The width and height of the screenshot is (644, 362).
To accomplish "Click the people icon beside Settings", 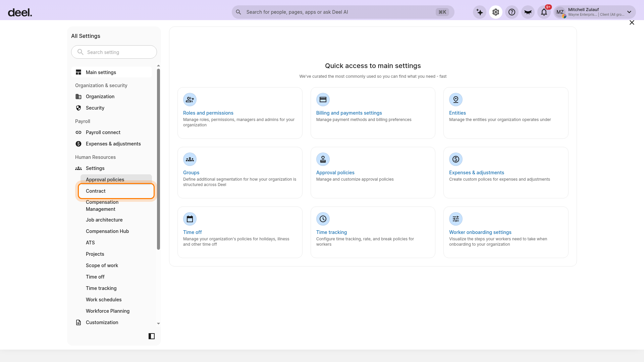I will point(78,168).
